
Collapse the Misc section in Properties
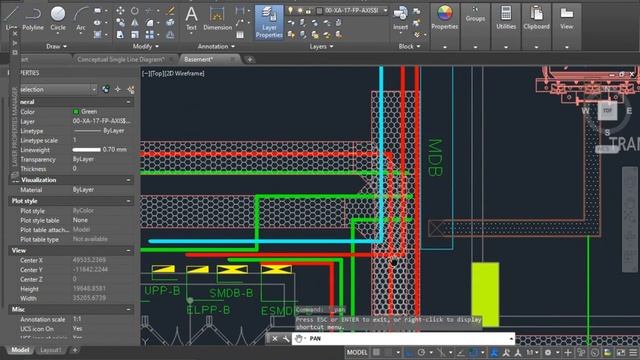point(129,310)
